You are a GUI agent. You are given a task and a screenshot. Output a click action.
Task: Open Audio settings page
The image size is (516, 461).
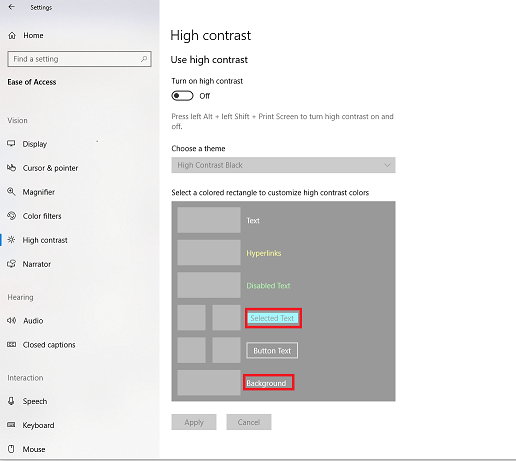[x=33, y=321]
